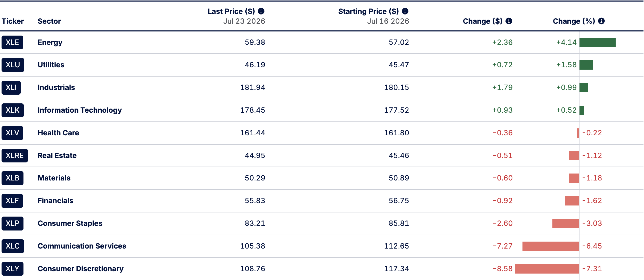Sort by Change ($) column header

[482, 21]
